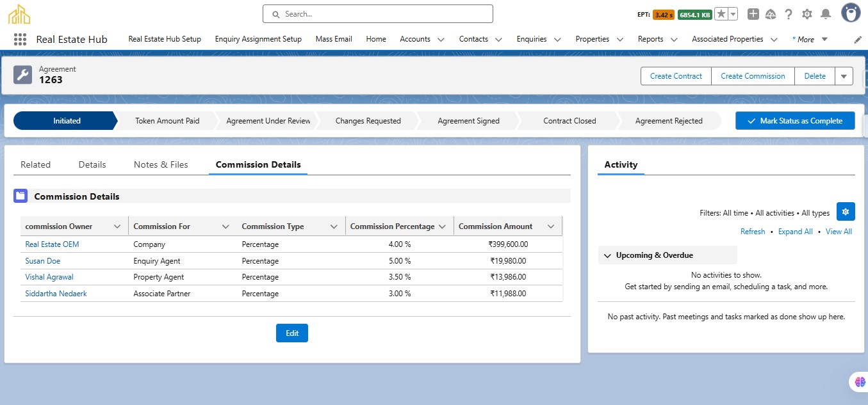The height and width of the screenshot is (405, 868).
Task: Click the favorites star icon
Action: 721,14
